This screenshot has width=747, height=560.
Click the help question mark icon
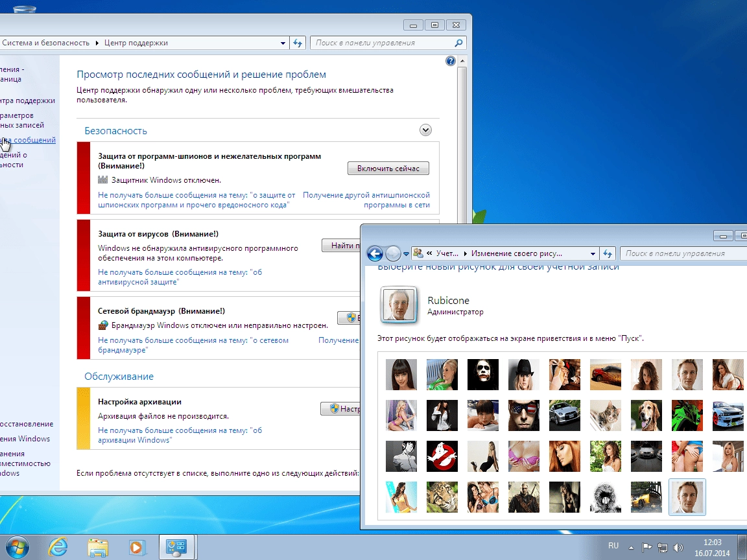point(450,61)
